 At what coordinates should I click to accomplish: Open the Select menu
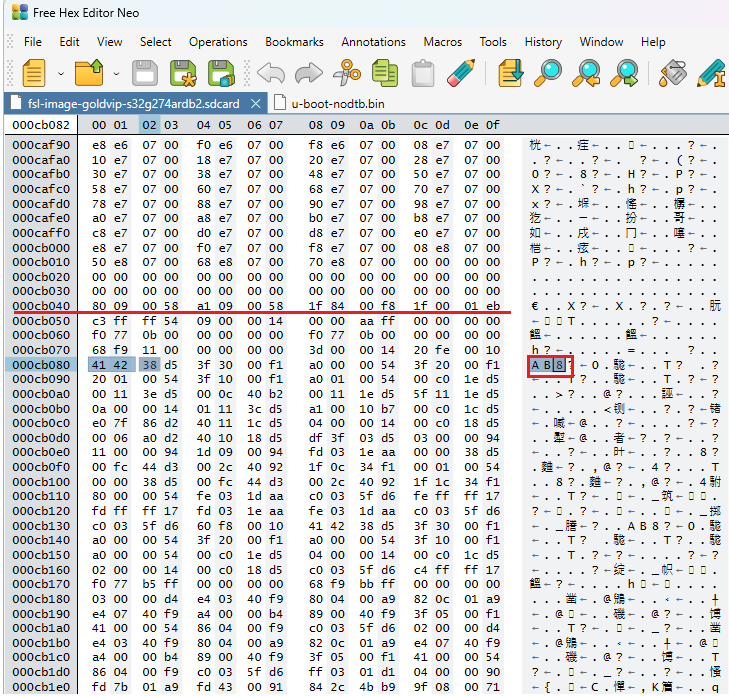click(155, 42)
